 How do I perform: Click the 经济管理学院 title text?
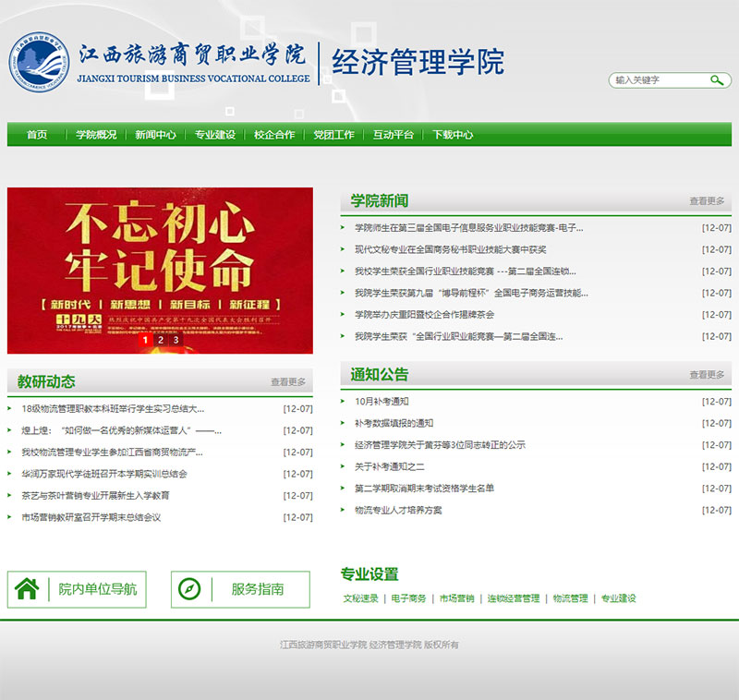pos(418,62)
